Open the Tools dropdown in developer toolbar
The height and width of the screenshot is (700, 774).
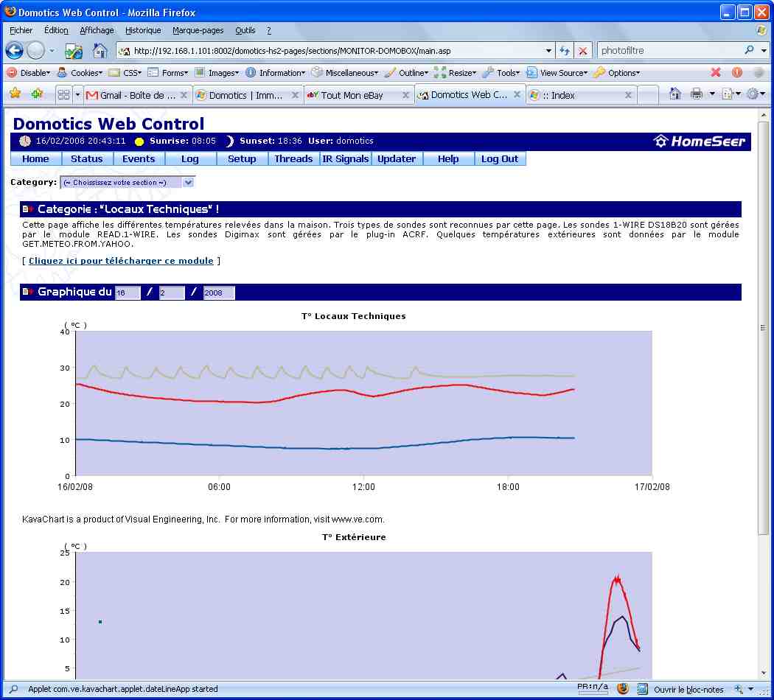click(501, 72)
